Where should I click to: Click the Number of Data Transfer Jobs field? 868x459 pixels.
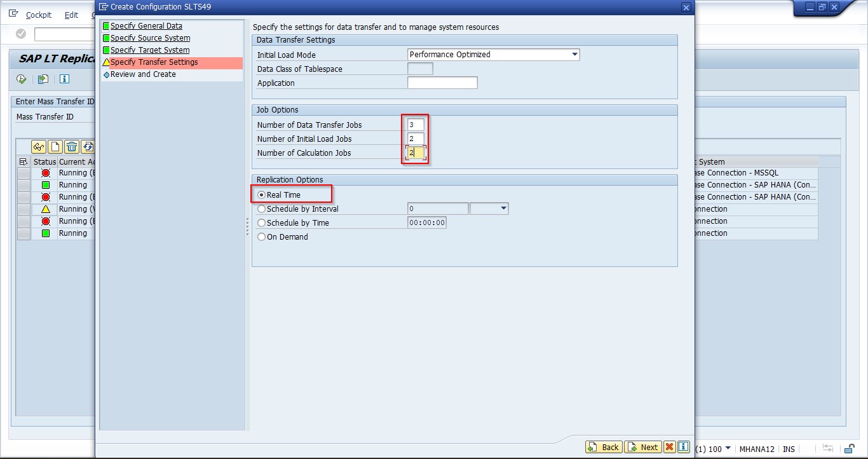pyautogui.click(x=416, y=125)
